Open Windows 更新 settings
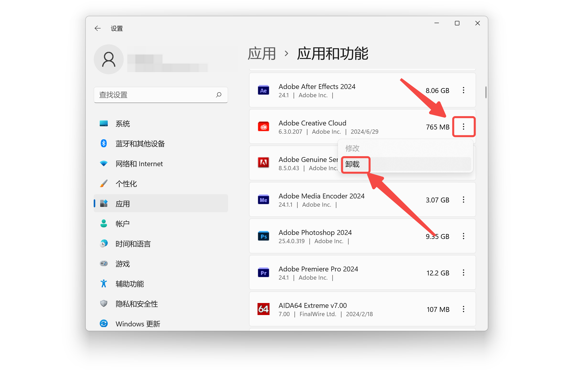Screen dimensions: 570x392 tap(161, 324)
